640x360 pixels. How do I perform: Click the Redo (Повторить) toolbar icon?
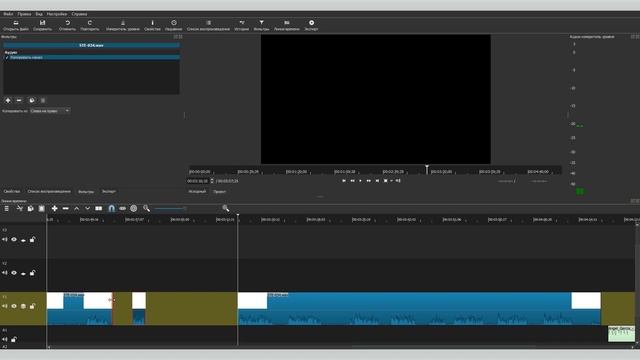[90, 23]
